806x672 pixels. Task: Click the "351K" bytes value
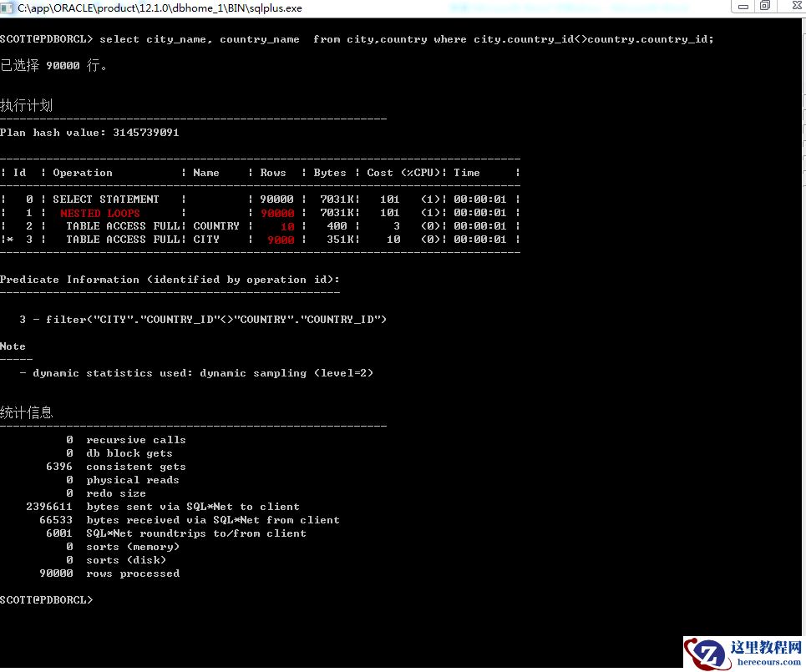(340, 240)
